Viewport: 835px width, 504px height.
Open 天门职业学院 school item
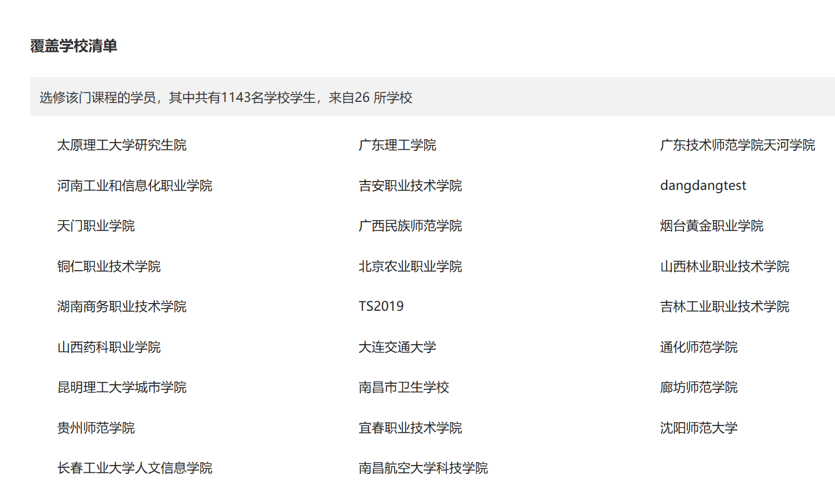96,226
